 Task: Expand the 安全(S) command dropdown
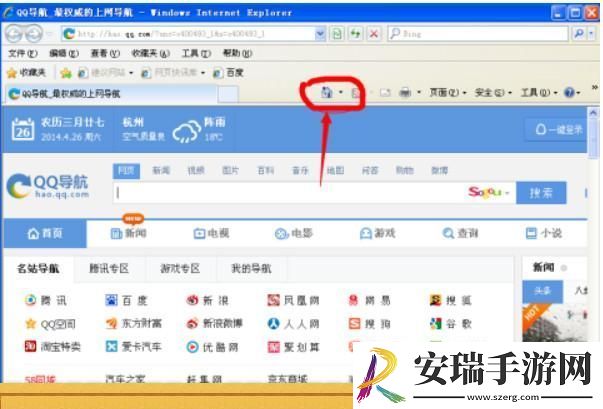pyautogui.click(x=493, y=92)
